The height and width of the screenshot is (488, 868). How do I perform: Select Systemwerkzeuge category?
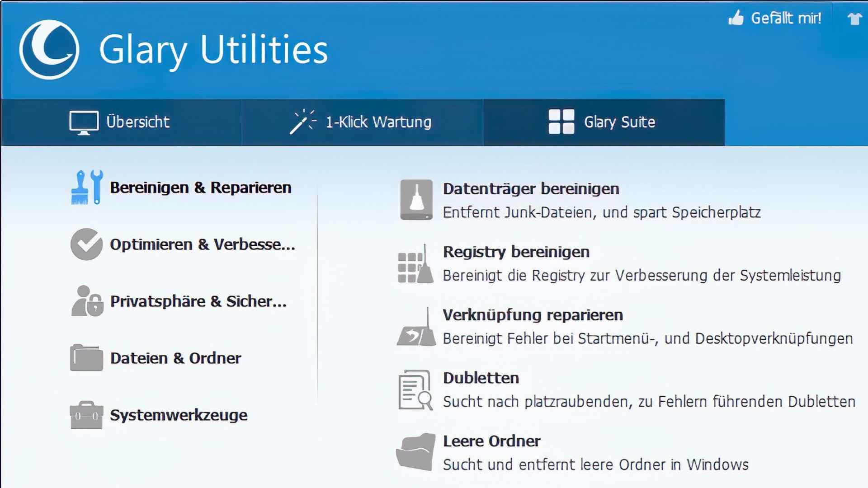pyautogui.click(x=179, y=415)
